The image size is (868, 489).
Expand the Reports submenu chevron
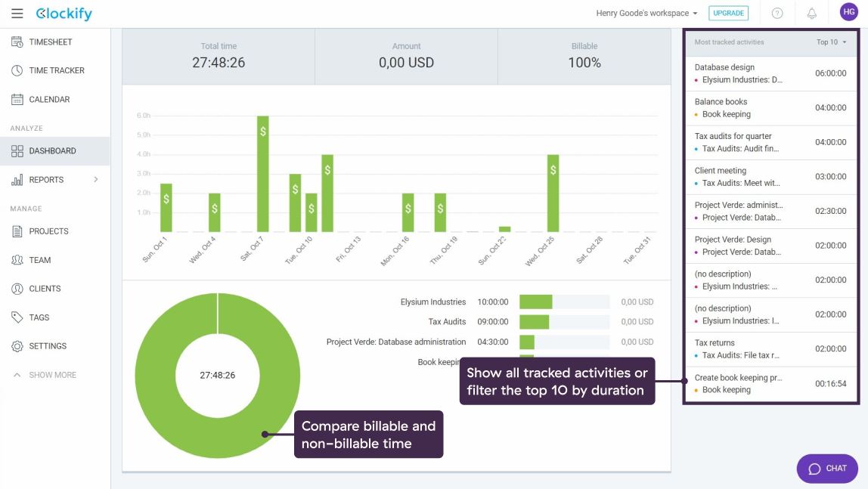tap(96, 180)
